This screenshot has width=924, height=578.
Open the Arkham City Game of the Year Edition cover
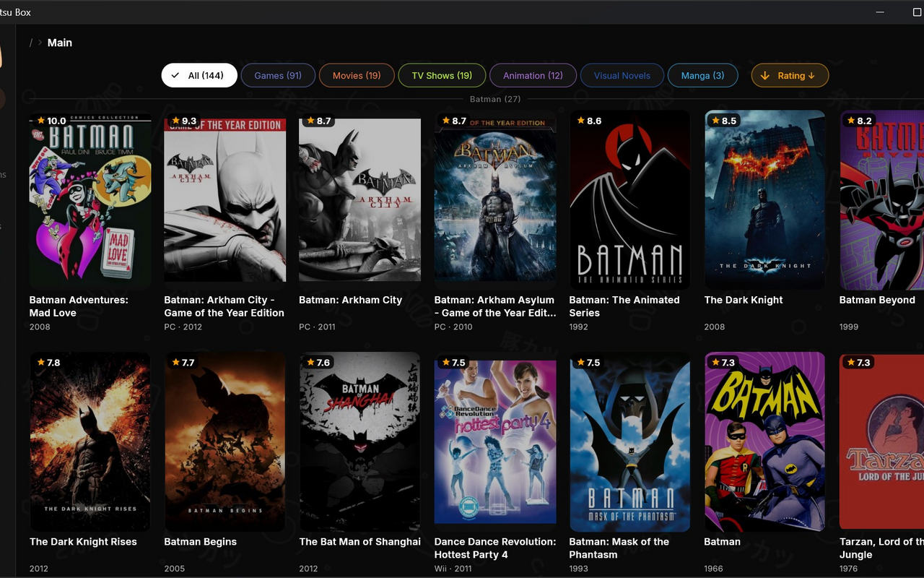(x=225, y=200)
